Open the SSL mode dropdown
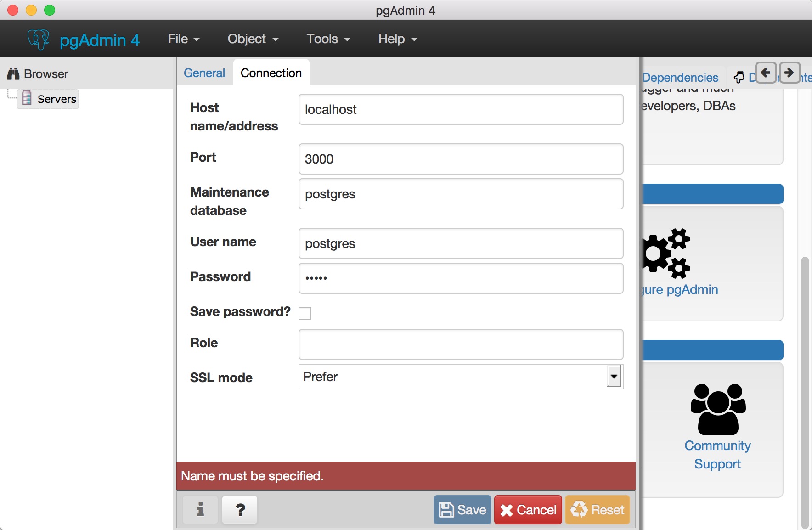The height and width of the screenshot is (530, 812). tap(461, 377)
